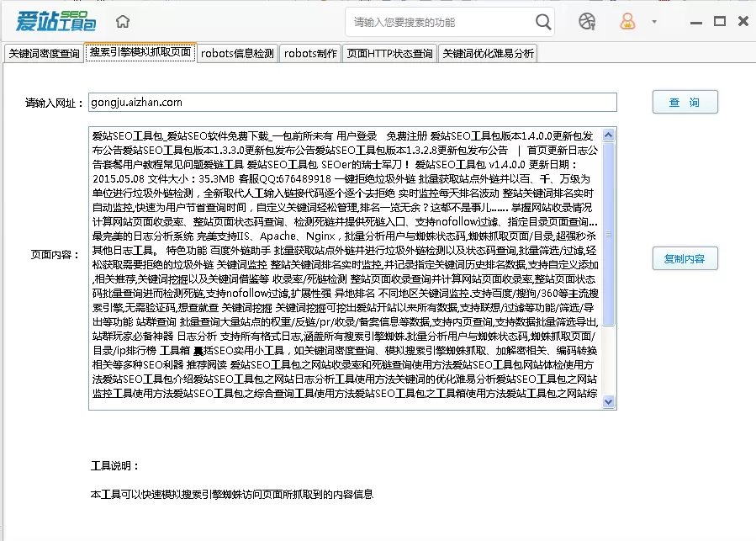Select 关键词优化难易分析 tab
The height and width of the screenshot is (541, 756).
coord(488,54)
